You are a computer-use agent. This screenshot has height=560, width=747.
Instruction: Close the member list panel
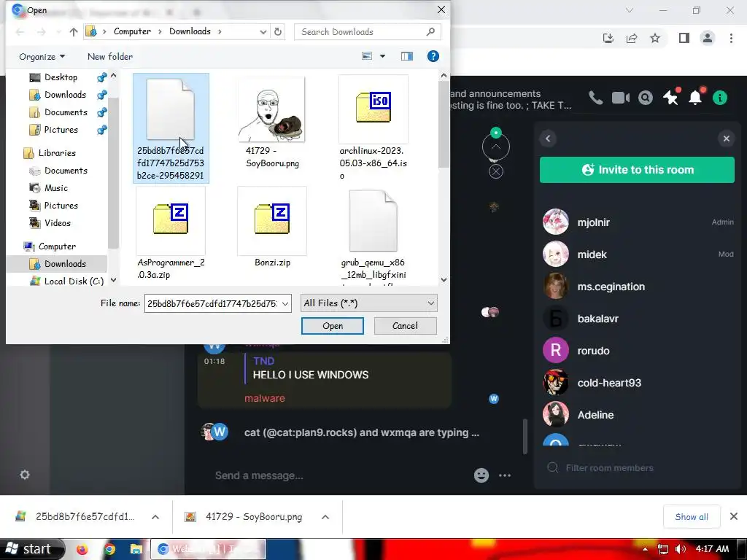click(726, 139)
